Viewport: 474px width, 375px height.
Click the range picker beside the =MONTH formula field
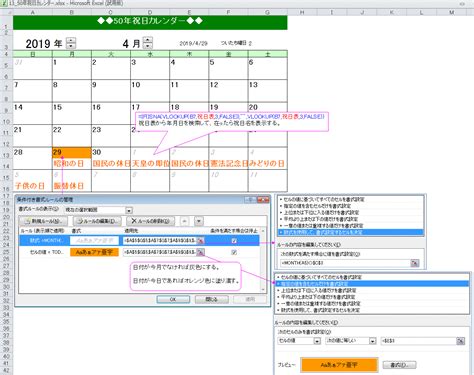414,263
